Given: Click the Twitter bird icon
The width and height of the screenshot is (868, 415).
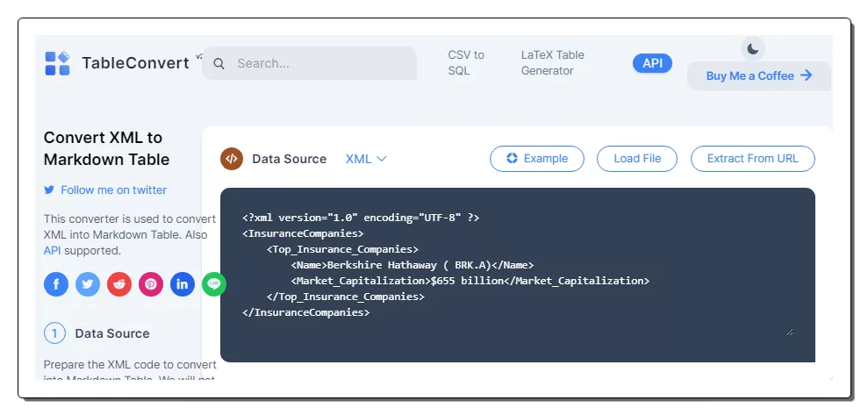Looking at the screenshot, I should (49, 190).
